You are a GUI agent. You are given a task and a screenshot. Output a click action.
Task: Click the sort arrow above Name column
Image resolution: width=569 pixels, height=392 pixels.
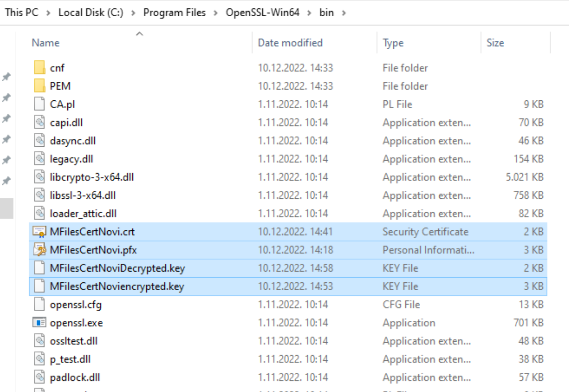point(139,33)
